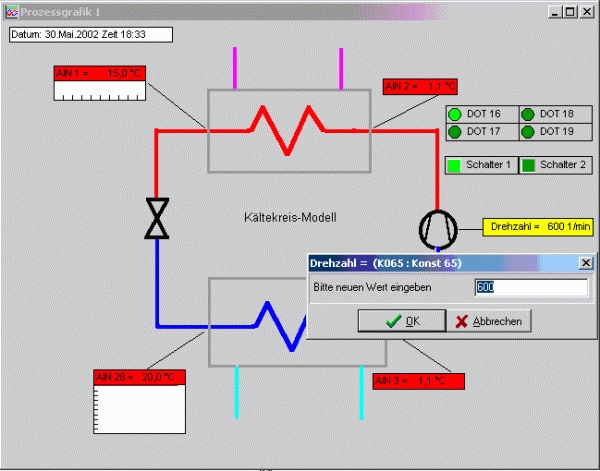Image resolution: width=600 pixels, height=471 pixels.
Task: Click the blue evaporator heat exchanger zigzag
Action: (282, 326)
